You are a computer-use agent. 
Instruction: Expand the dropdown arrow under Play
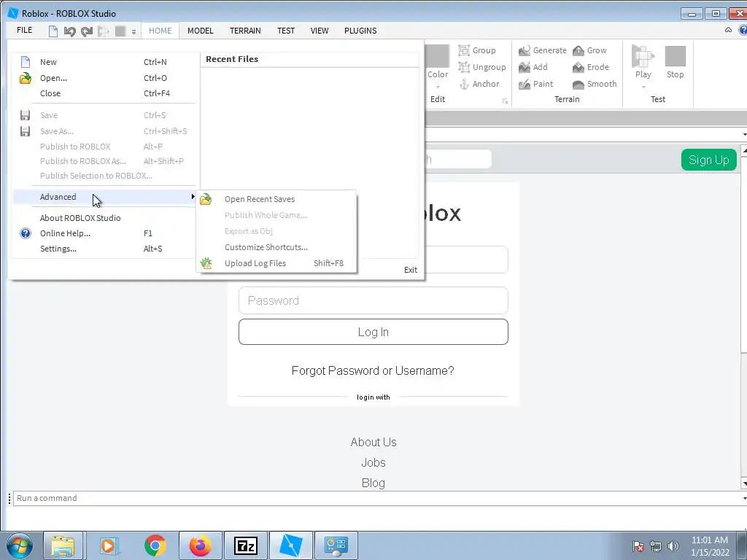643,87
